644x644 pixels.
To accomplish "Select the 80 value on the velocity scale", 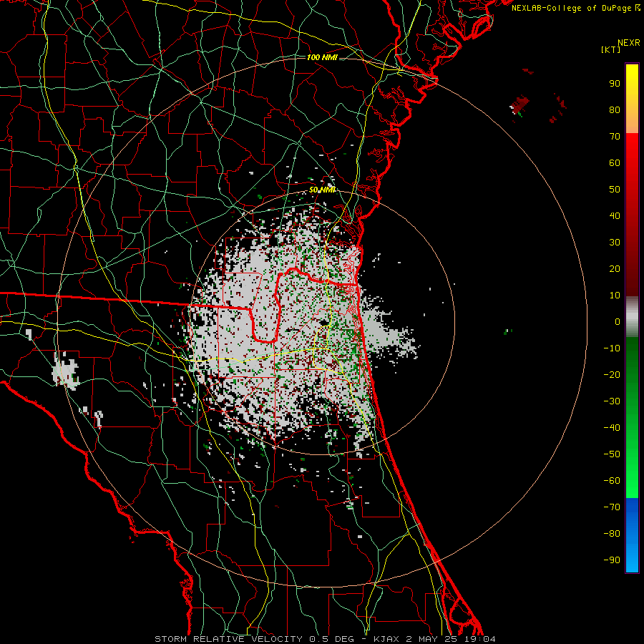I will tap(615, 109).
